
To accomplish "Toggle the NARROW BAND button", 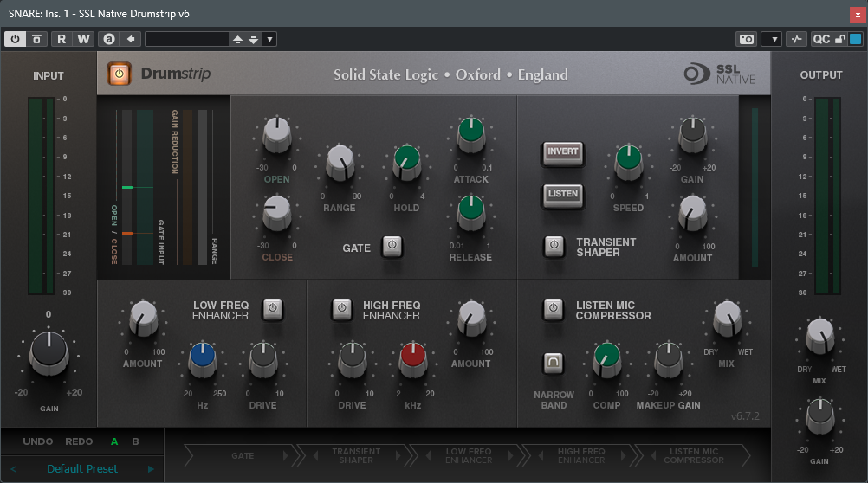I will [x=553, y=363].
